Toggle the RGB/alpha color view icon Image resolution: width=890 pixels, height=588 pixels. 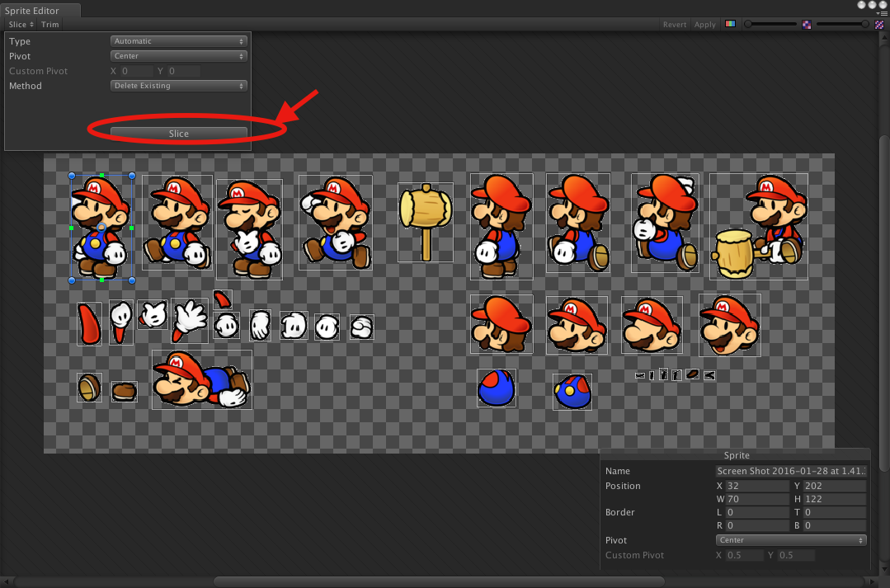(731, 25)
